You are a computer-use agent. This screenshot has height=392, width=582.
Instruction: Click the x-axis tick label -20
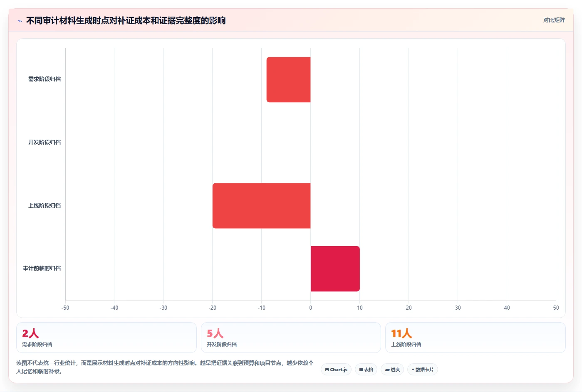[213, 308]
